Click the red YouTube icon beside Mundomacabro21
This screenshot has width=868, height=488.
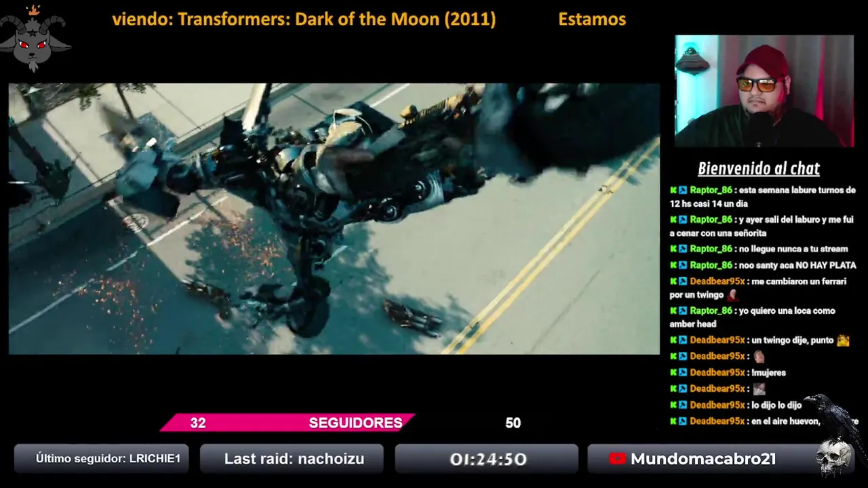(616, 459)
